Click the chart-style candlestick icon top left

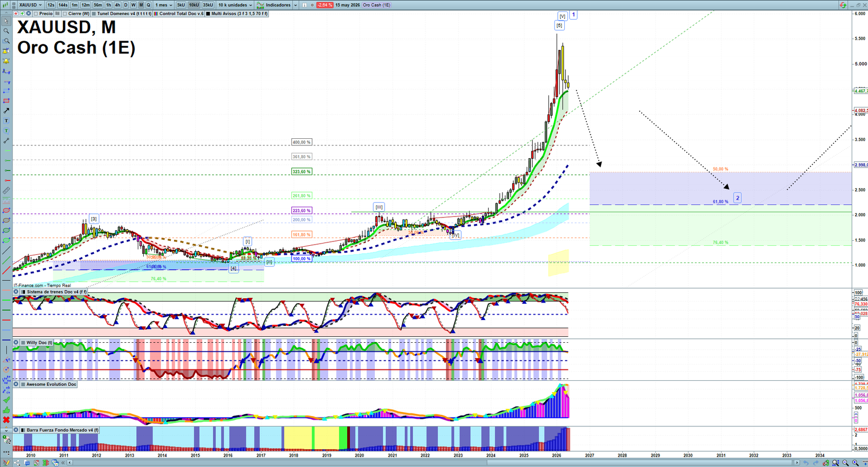5,5
